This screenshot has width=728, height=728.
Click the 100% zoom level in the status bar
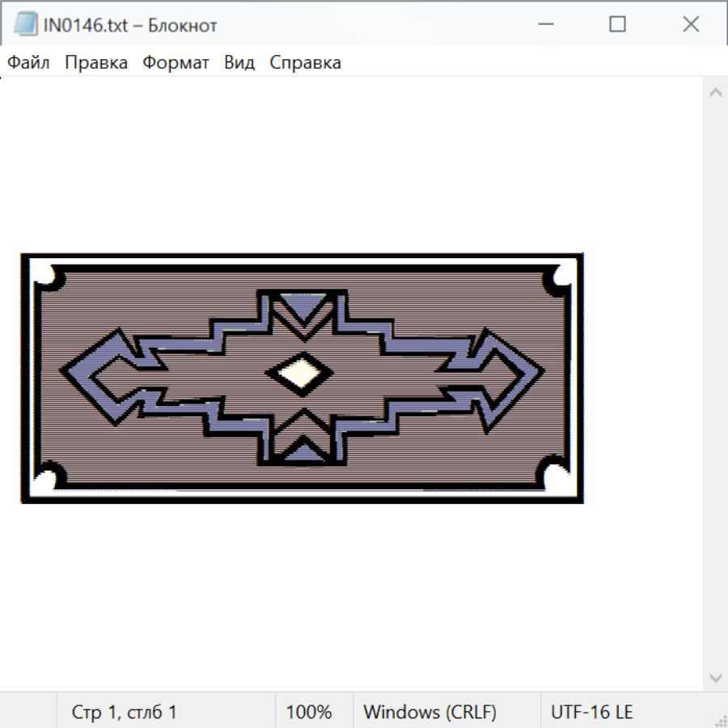[x=309, y=712]
